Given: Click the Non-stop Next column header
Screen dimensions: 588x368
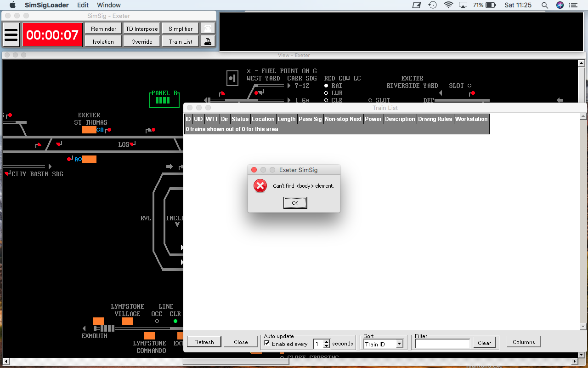Looking at the screenshot, I should 343,119.
